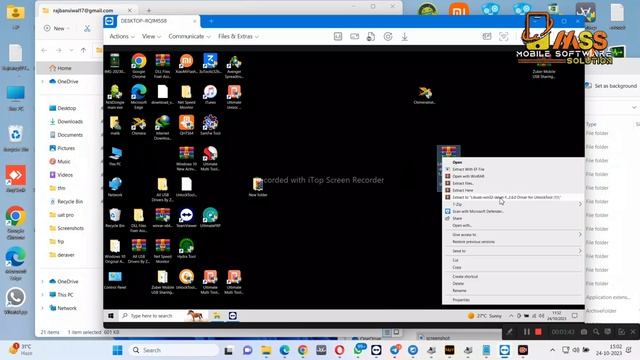Image resolution: width=640 pixels, height=360 pixels.
Task: Select Screenshots folder in File Explorer sidebar
Action: (66, 228)
